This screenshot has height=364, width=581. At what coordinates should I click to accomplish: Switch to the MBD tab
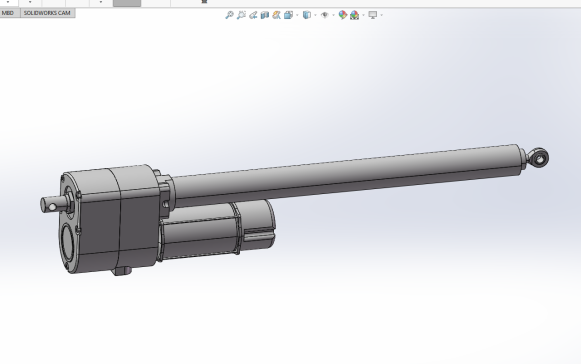[x=8, y=13]
